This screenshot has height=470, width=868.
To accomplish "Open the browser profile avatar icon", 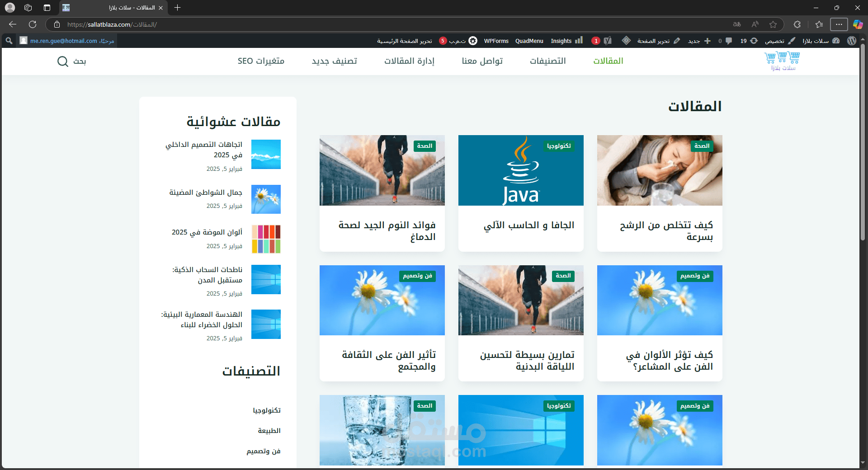I will [10, 8].
